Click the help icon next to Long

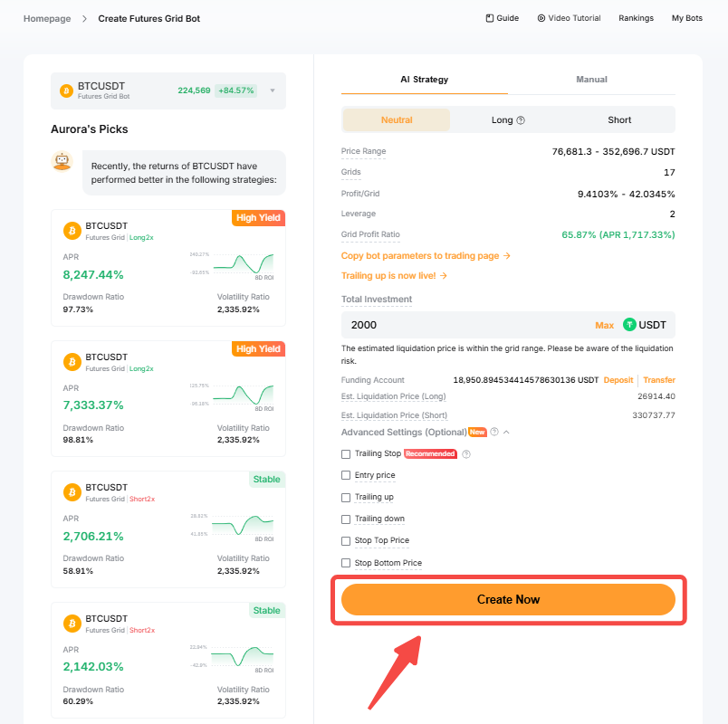coord(521,120)
